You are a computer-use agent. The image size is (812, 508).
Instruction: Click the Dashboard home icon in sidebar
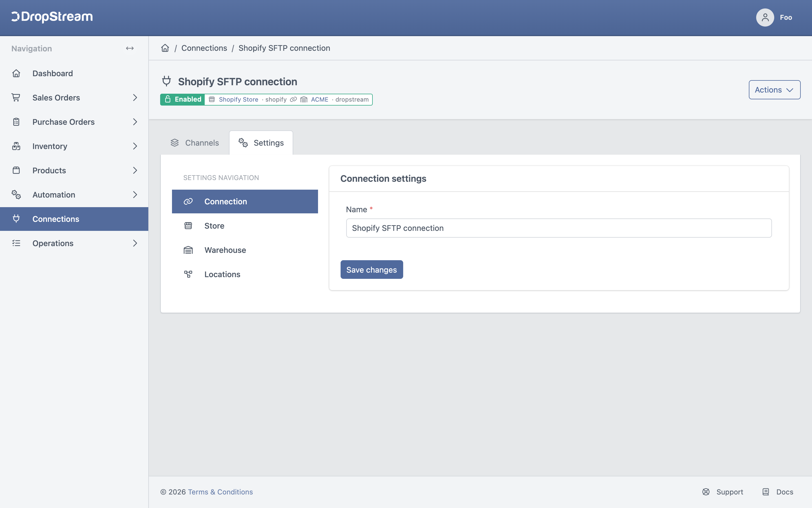pos(16,73)
